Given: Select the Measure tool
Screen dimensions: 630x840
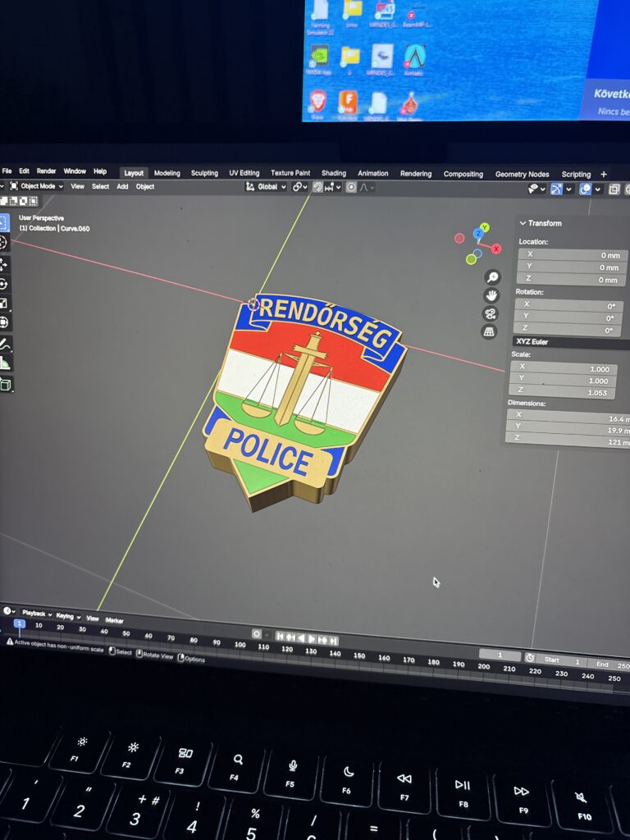Looking at the screenshot, I should (x=5, y=363).
